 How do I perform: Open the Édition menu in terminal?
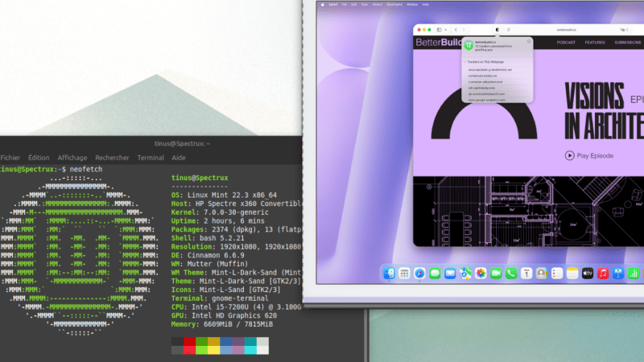pos(39,158)
